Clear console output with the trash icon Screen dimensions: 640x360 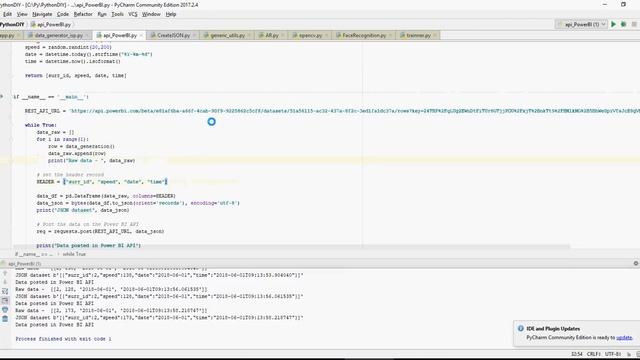pyautogui.click(x=5, y=319)
